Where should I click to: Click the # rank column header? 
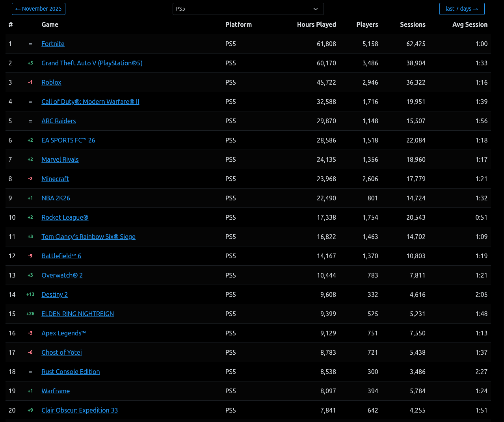pos(11,24)
